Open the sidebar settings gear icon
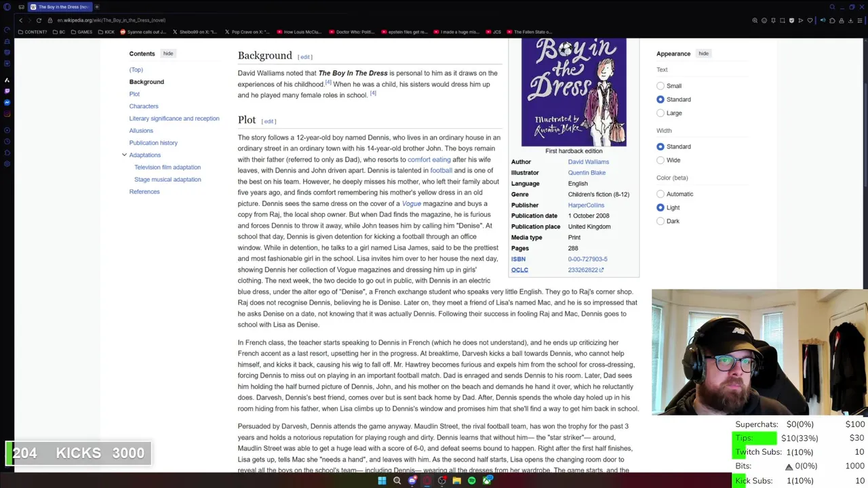This screenshot has width=868, height=488. 7,163
